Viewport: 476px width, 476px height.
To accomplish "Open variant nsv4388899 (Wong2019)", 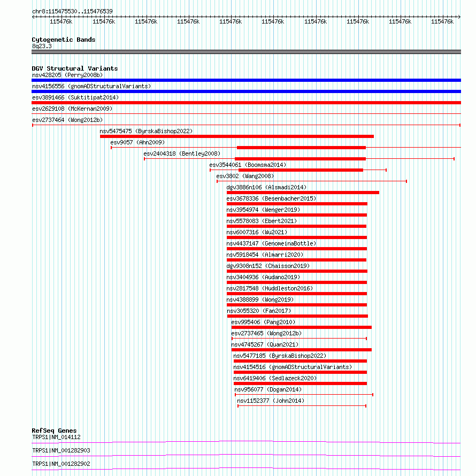I will coord(260,300).
